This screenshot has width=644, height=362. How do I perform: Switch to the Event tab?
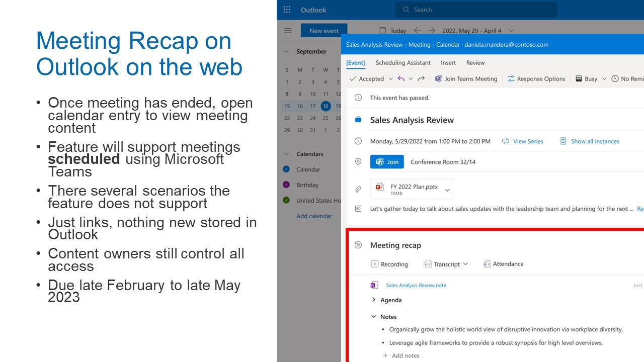356,63
